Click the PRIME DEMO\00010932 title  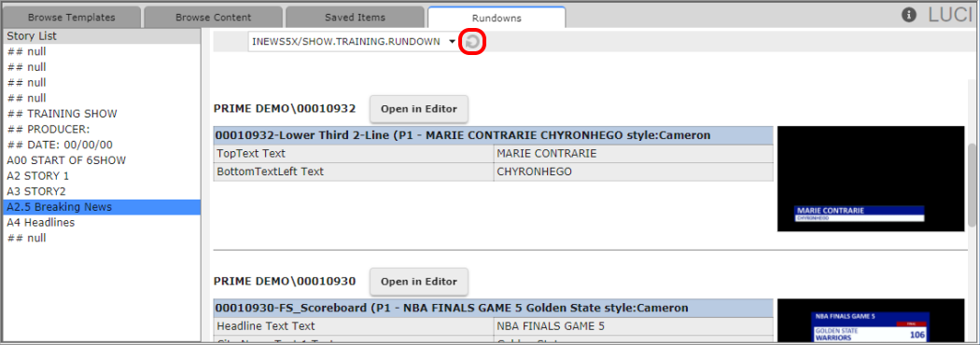(x=285, y=109)
